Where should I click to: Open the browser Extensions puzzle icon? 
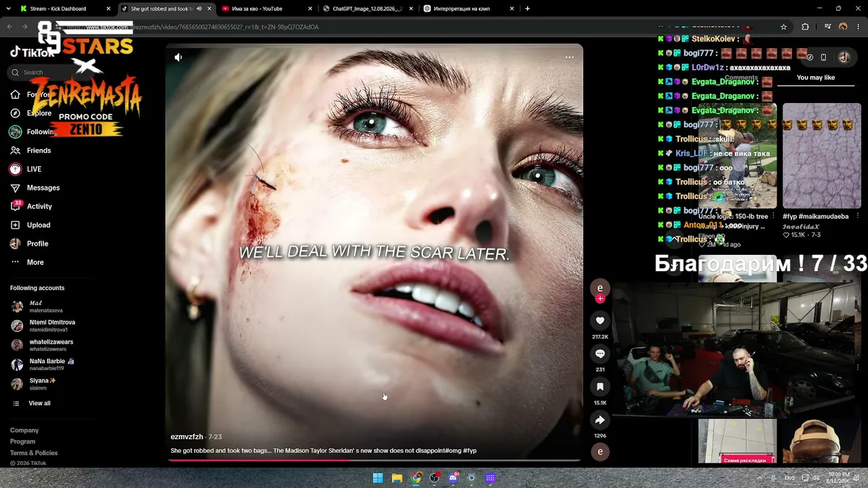point(806,27)
